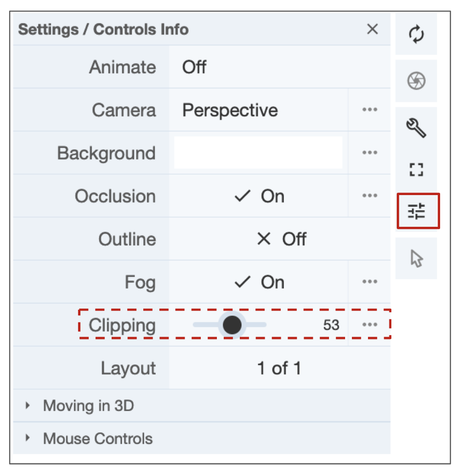The height and width of the screenshot is (476, 464).
Task: Click the rotate/spin icon in the sidebar
Action: (x=416, y=35)
